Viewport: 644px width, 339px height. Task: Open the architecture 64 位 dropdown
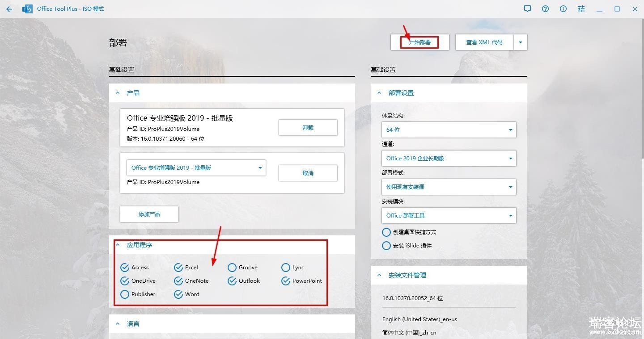click(449, 130)
